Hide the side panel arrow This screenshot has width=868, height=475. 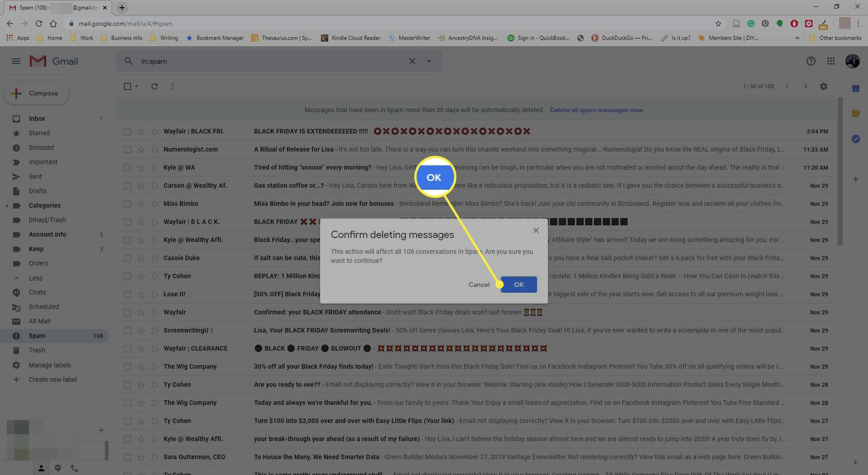(855, 462)
